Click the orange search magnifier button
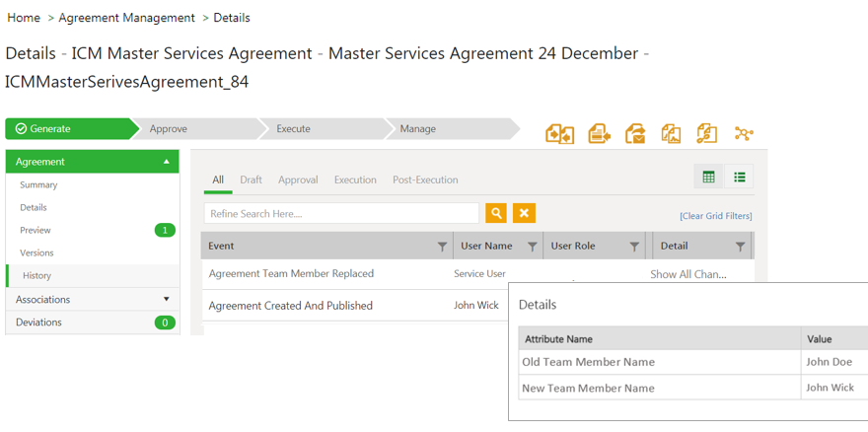The width and height of the screenshot is (868, 432). pos(496,213)
